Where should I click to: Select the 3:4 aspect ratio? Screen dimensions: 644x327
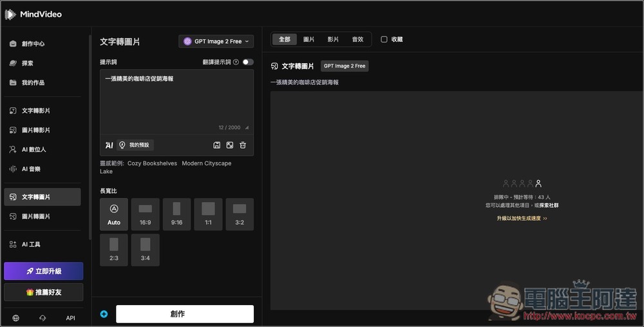coord(146,250)
